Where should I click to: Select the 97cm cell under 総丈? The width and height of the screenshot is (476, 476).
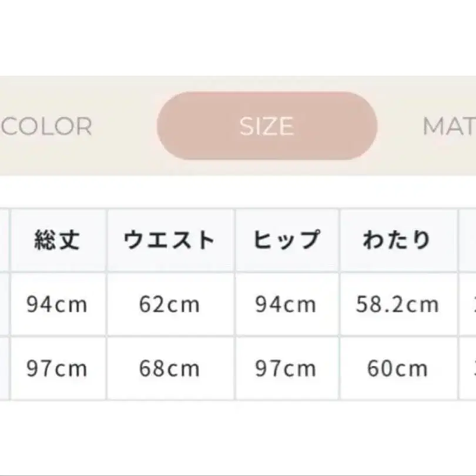click(x=57, y=368)
